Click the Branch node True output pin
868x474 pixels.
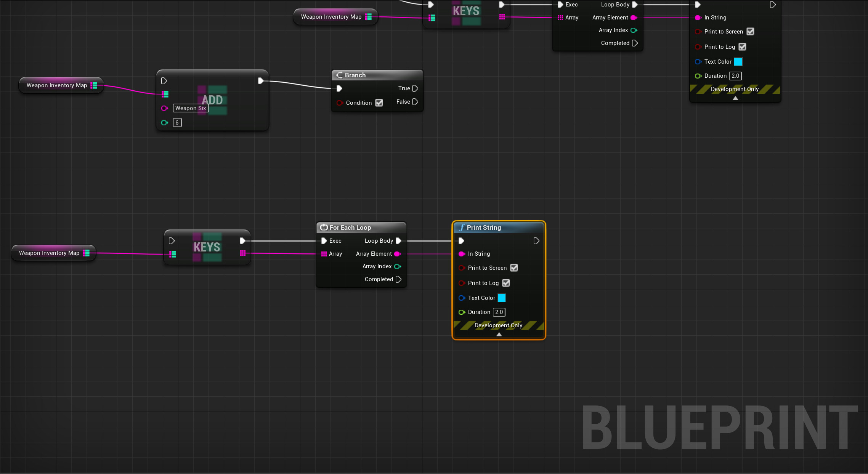pos(416,88)
